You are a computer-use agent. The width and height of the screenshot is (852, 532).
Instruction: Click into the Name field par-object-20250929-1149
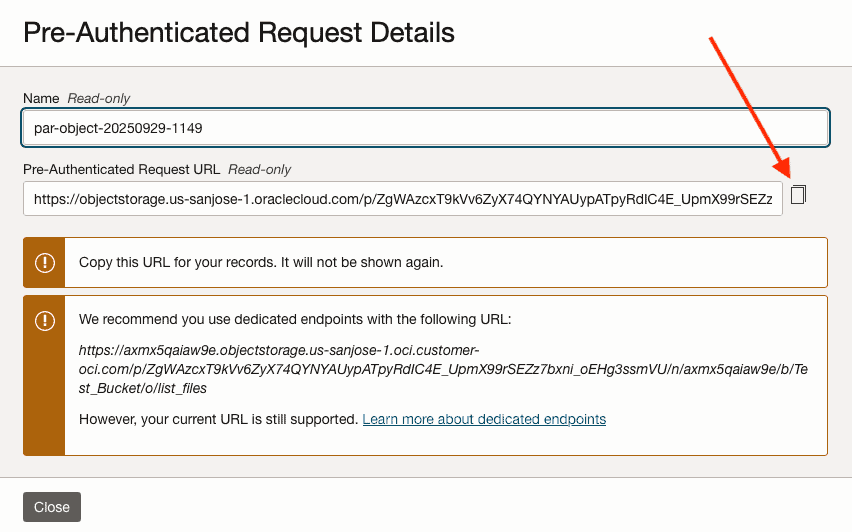click(425, 128)
